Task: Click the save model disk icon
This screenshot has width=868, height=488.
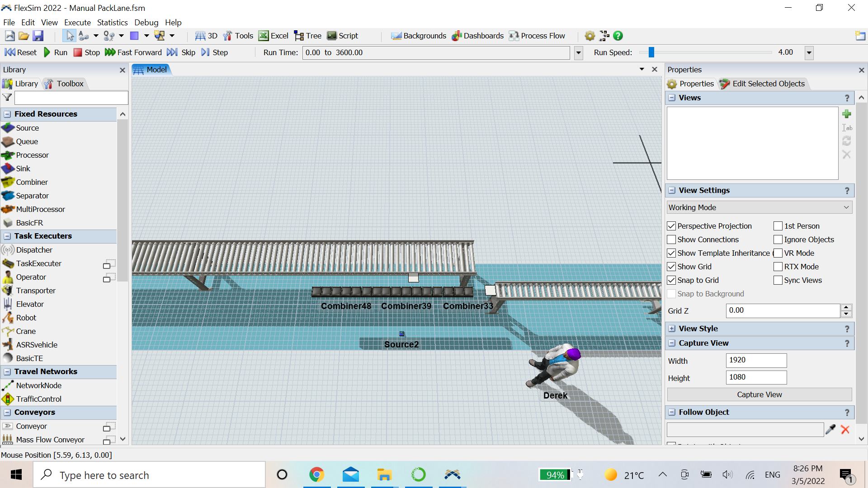Action: coord(38,36)
